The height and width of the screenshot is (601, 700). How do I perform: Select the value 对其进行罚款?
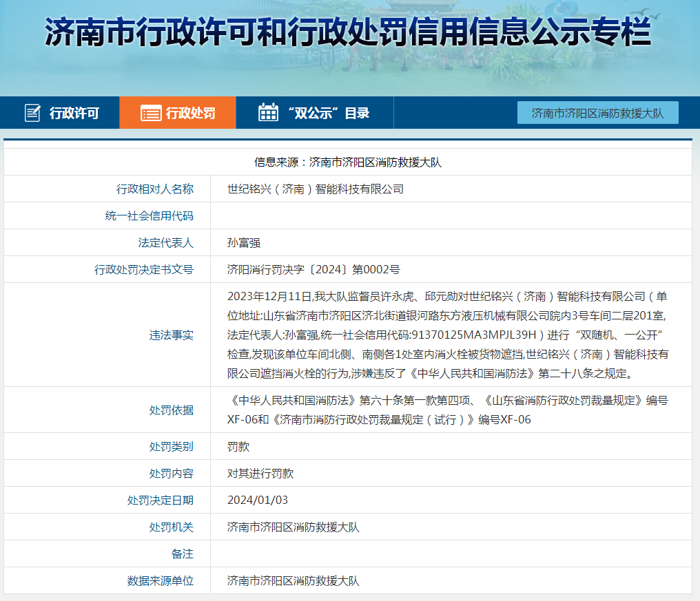[x=260, y=474]
